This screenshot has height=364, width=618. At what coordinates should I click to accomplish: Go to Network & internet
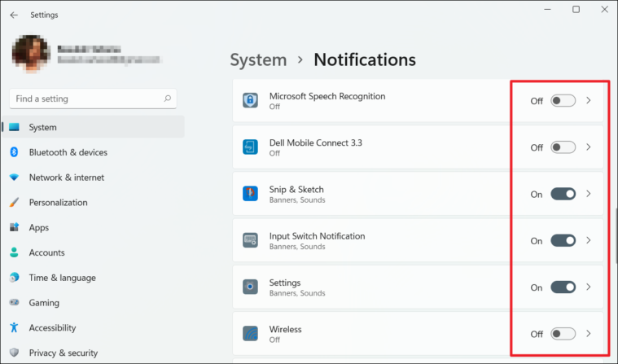(x=93, y=178)
